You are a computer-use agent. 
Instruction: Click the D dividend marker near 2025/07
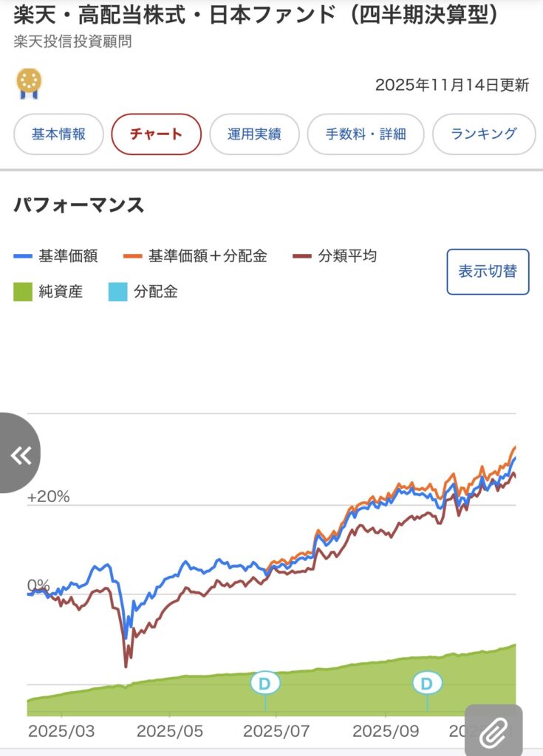pyautogui.click(x=264, y=683)
